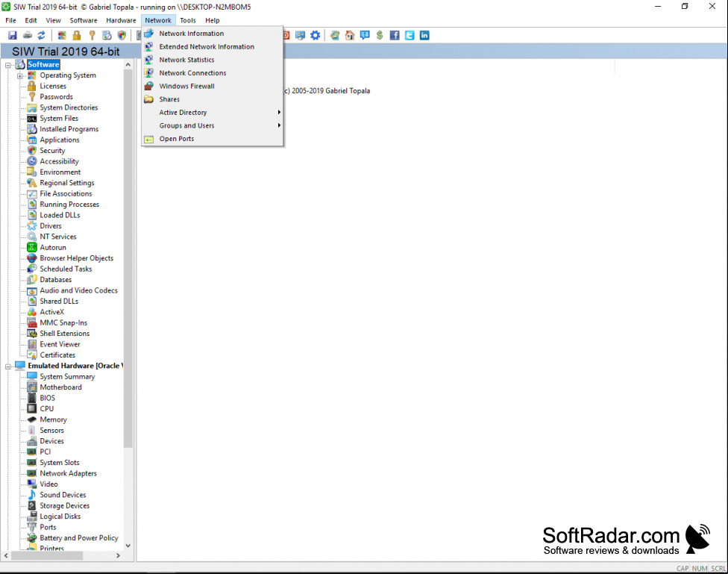Close the open Network menu from the menu bar

[158, 20]
